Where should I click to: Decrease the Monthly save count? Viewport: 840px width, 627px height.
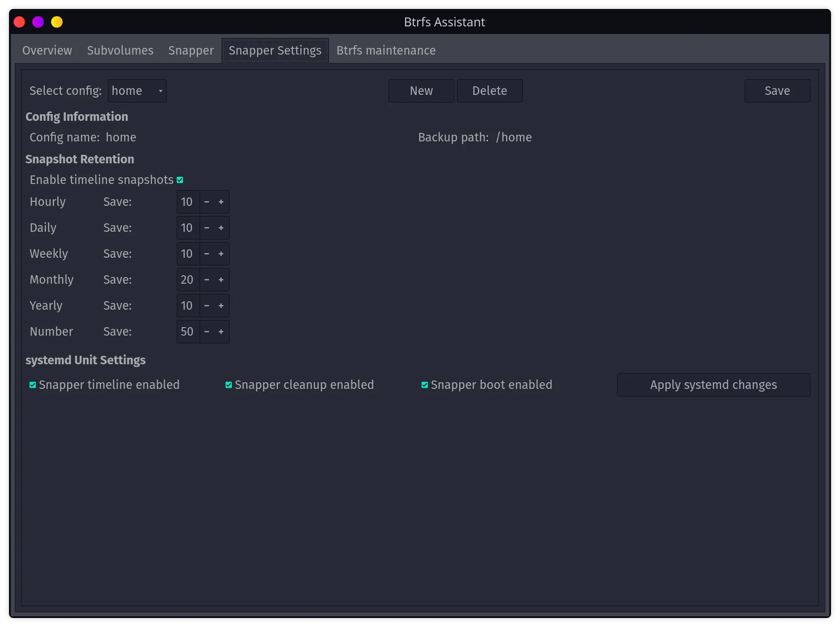(x=207, y=280)
